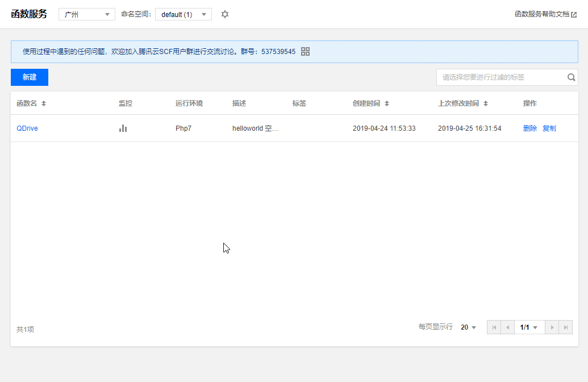Open the page selector dropdown 1/1

coord(529,327)
